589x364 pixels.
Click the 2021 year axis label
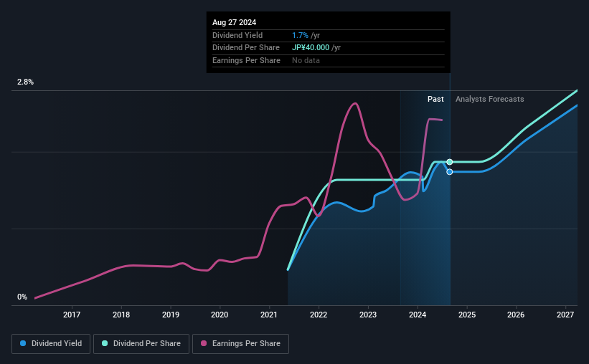click(x=269, y=315)
